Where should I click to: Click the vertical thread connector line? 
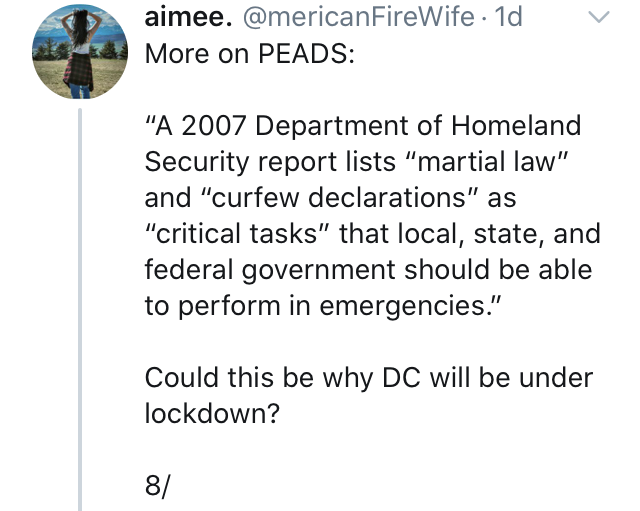(x=80, y=309)
